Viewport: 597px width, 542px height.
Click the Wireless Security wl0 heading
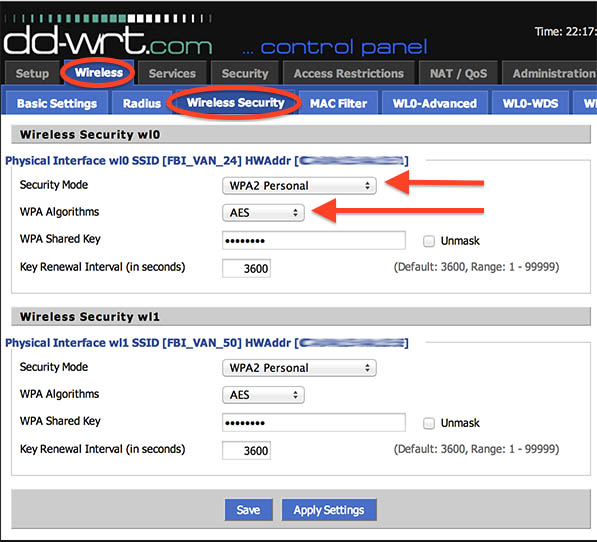pos(90,134)
